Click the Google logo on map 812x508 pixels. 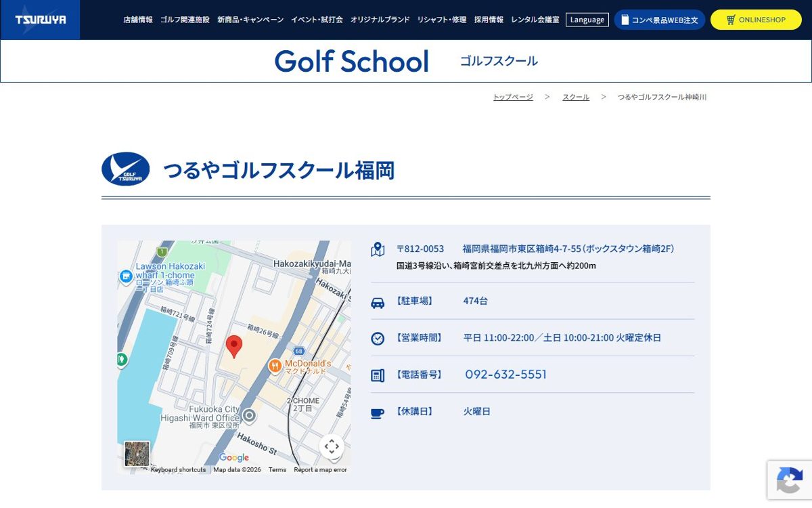click(234, 458)
